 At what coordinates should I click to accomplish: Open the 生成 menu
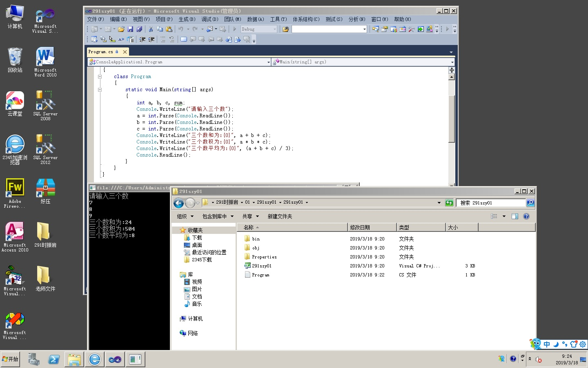(x=187, y=19)
